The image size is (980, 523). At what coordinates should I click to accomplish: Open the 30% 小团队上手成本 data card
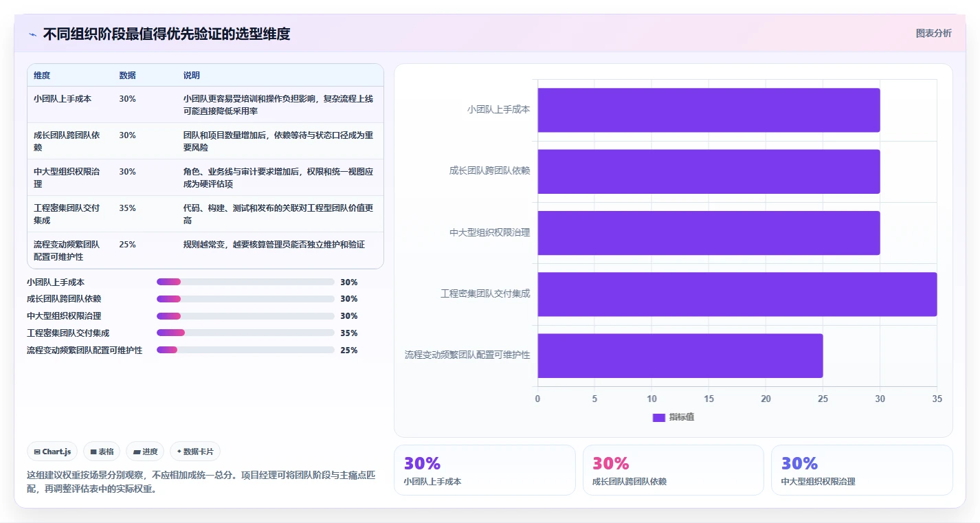coord(485,470)
